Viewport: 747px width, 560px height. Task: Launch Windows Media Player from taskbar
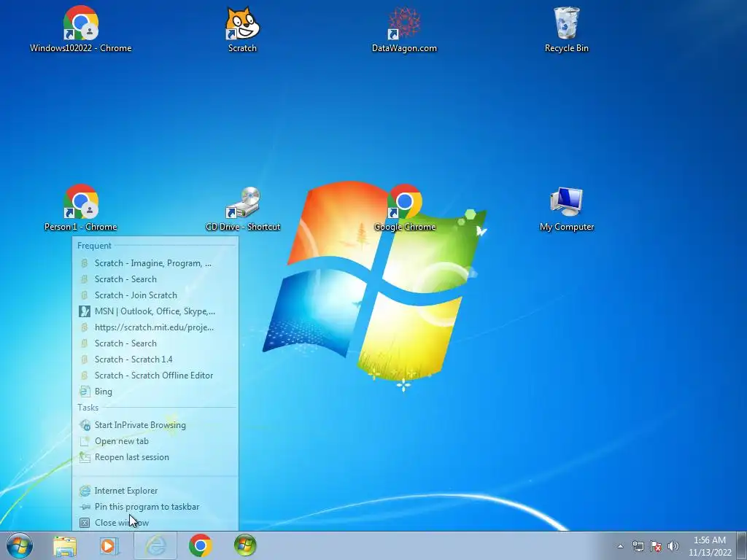(x=109, y=545)
